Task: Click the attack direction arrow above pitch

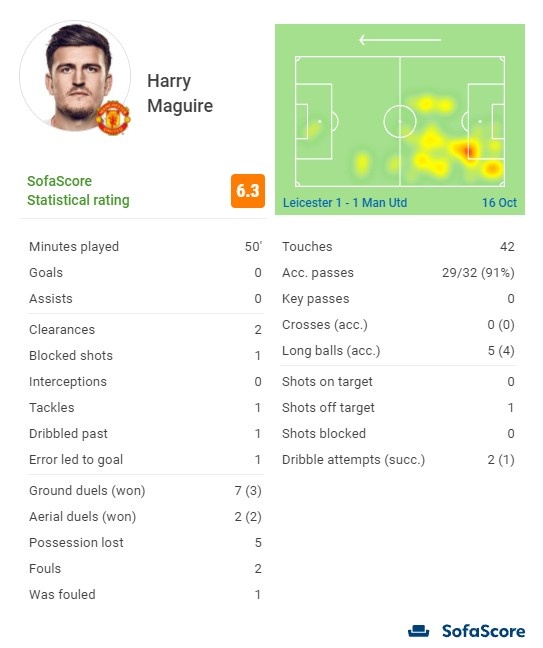Action: pos(400,40)
